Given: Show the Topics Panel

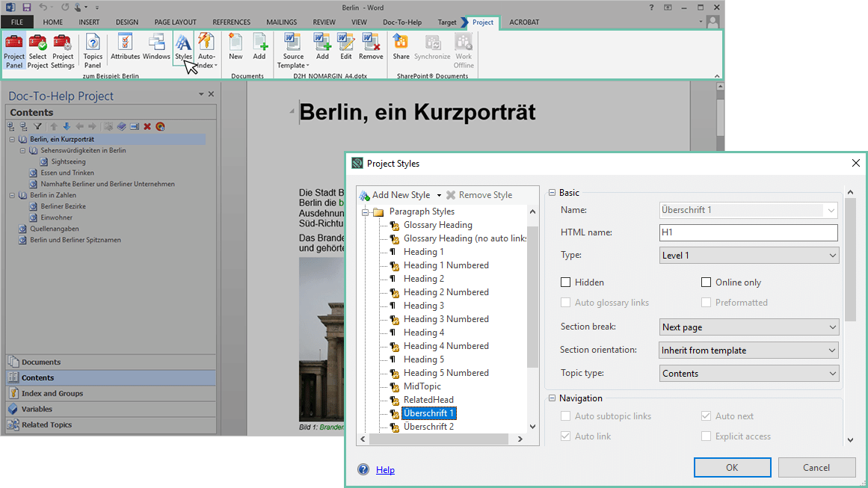Looking at the screenshot, I should (93, 51).
